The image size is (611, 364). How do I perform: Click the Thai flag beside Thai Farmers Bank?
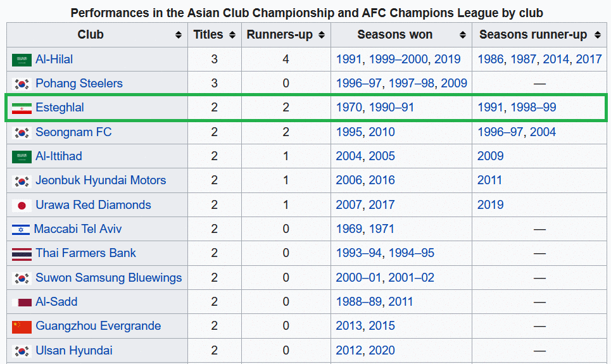point(22,254)
